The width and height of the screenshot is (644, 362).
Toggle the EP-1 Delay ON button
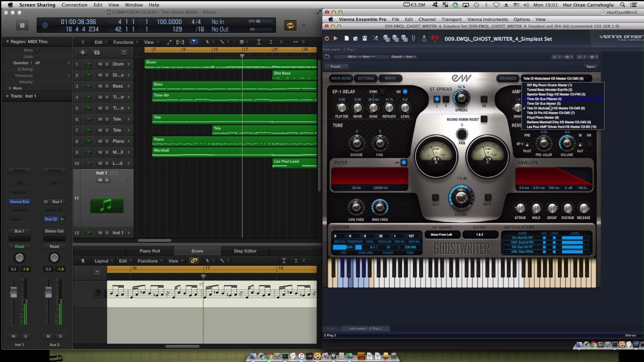(x=405, y=92)
